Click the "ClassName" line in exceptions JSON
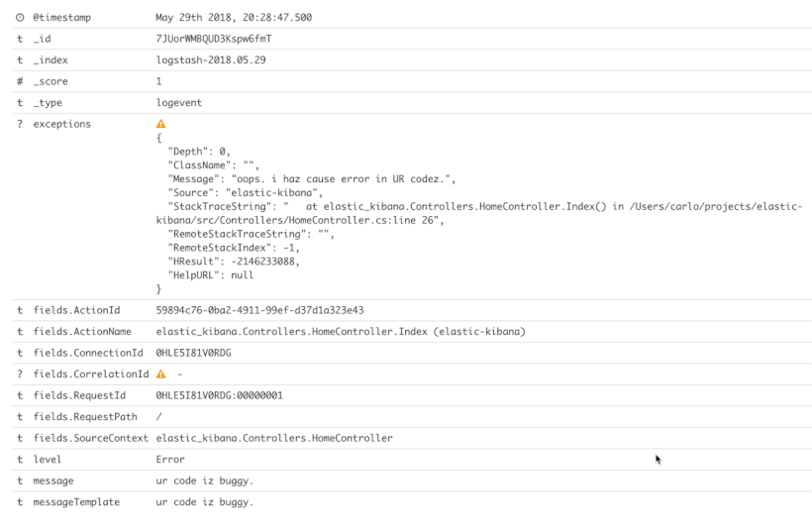Screen dimensions: 812x531 pyautogui.click(x=213, y=165)
